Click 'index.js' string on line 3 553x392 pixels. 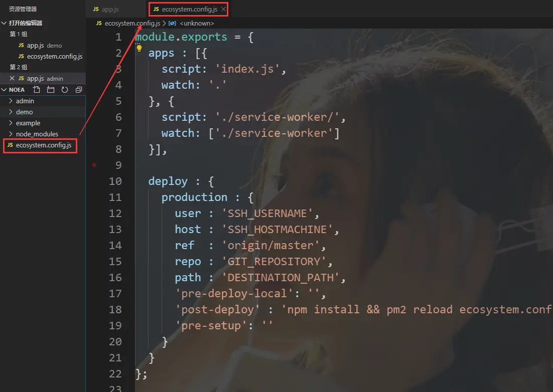(247, 69)
